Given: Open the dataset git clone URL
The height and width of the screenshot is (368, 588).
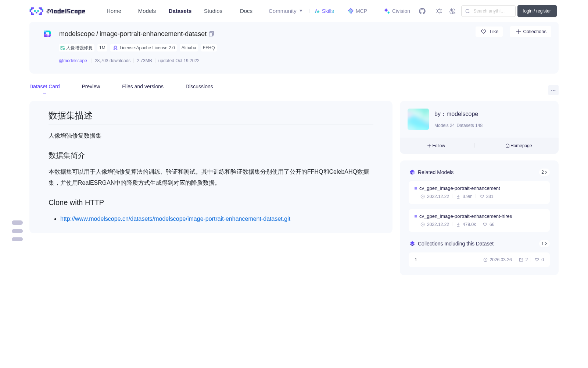Looking at the screenshot, I should click(175, 219).
